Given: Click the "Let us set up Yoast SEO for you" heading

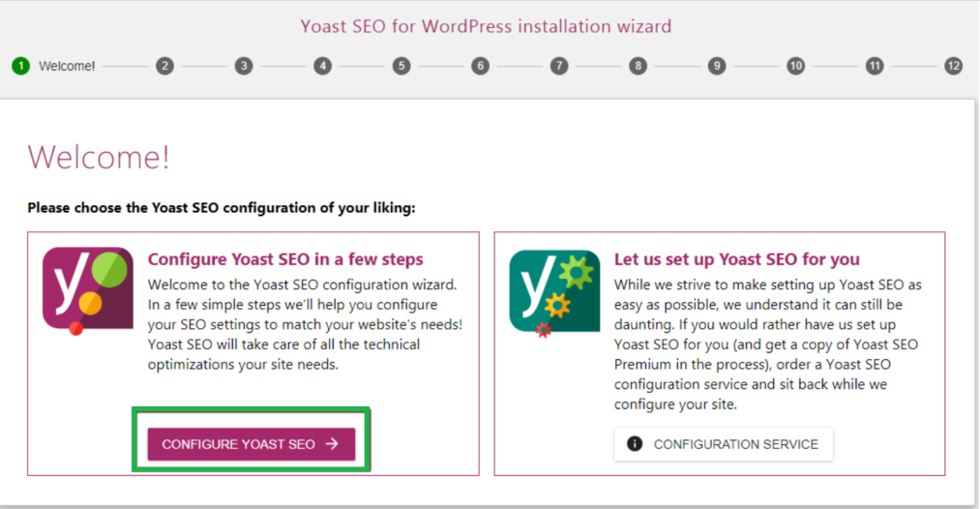Looking at the screenshot, I should (x=737, y=259).
